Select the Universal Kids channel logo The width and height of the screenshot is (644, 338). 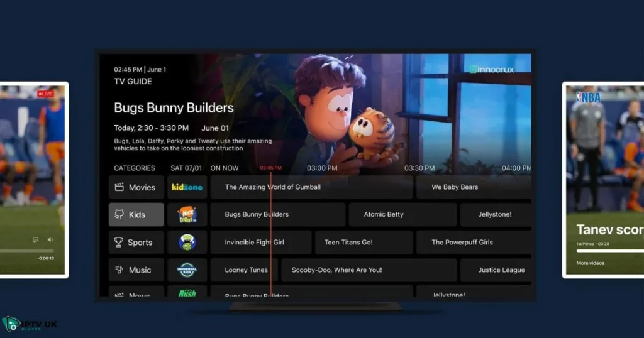[187, 270]
